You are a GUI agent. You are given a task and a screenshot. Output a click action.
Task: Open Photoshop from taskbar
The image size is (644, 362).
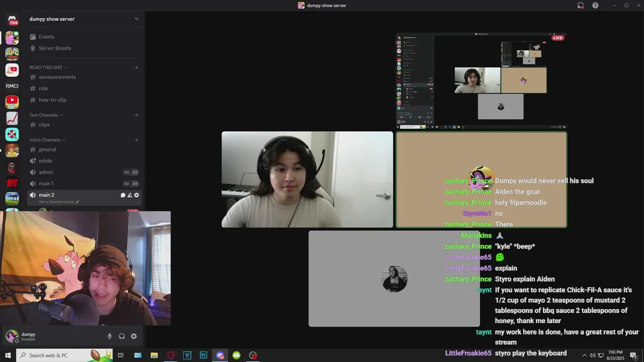[203, 355]
